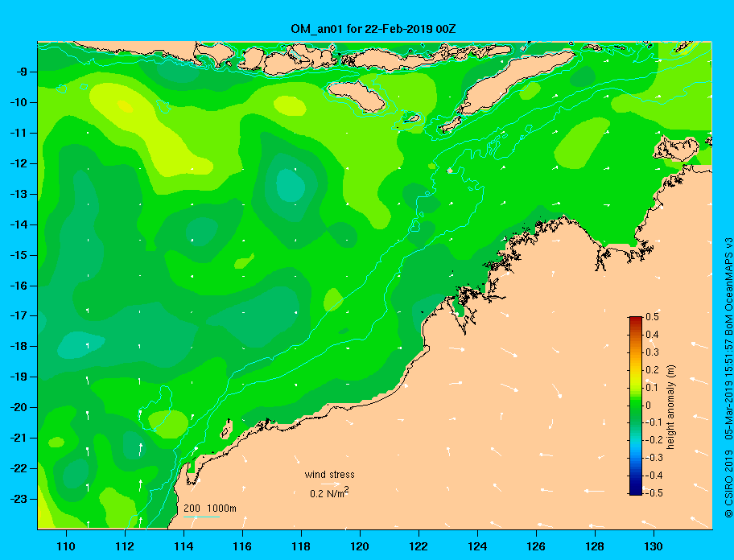Screen dimensions: 734x560
Task: Click latitude label -18 on the y-axis
Action: [18, 347]
